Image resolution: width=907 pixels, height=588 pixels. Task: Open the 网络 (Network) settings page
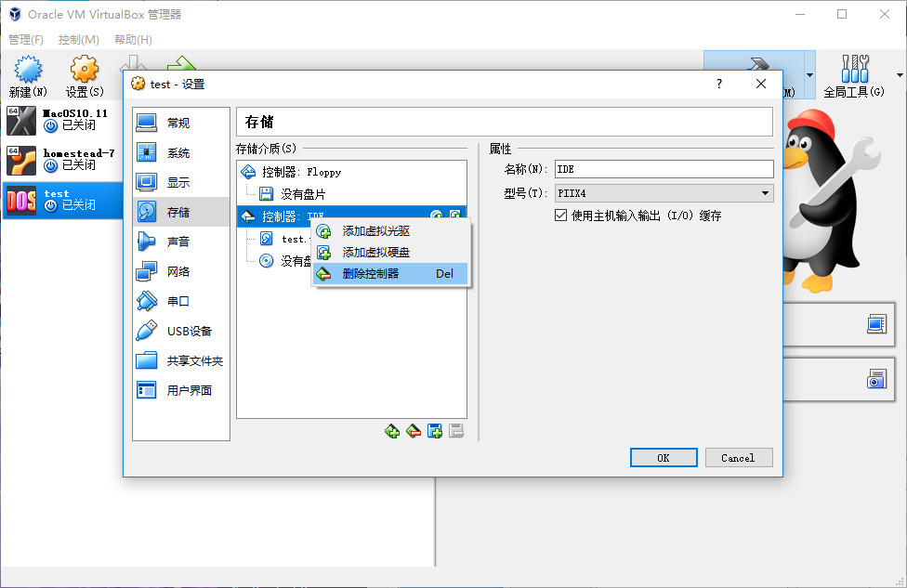tap(177, 271)
